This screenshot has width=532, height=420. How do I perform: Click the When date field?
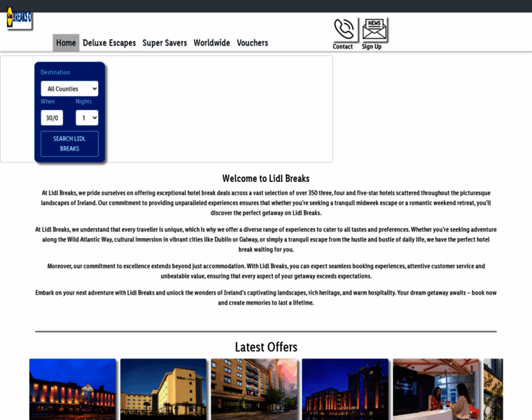[52, 118]
